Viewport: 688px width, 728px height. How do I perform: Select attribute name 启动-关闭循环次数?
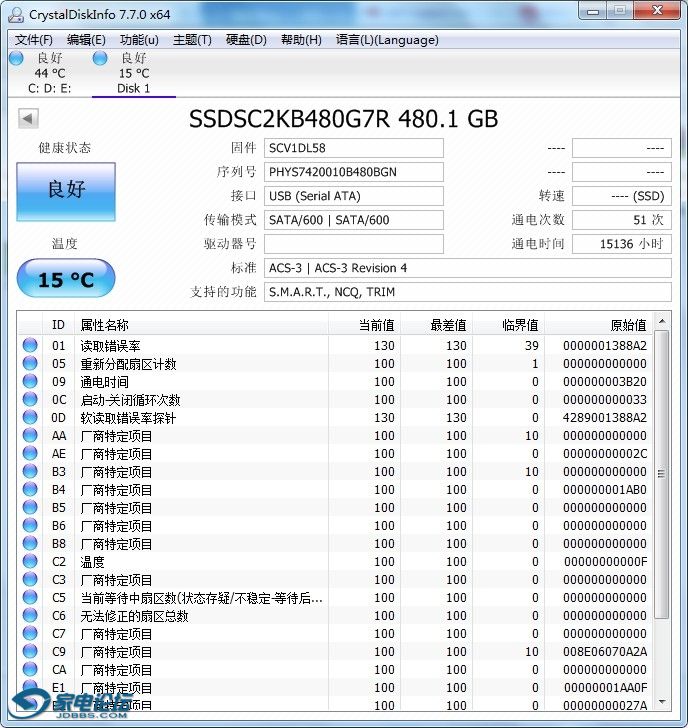(130, 400)
